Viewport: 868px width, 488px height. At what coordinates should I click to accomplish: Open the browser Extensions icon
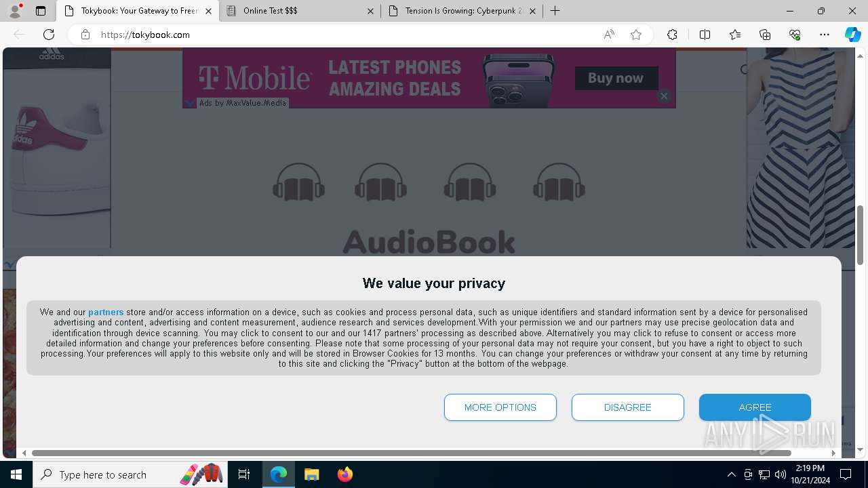point(672,35)
